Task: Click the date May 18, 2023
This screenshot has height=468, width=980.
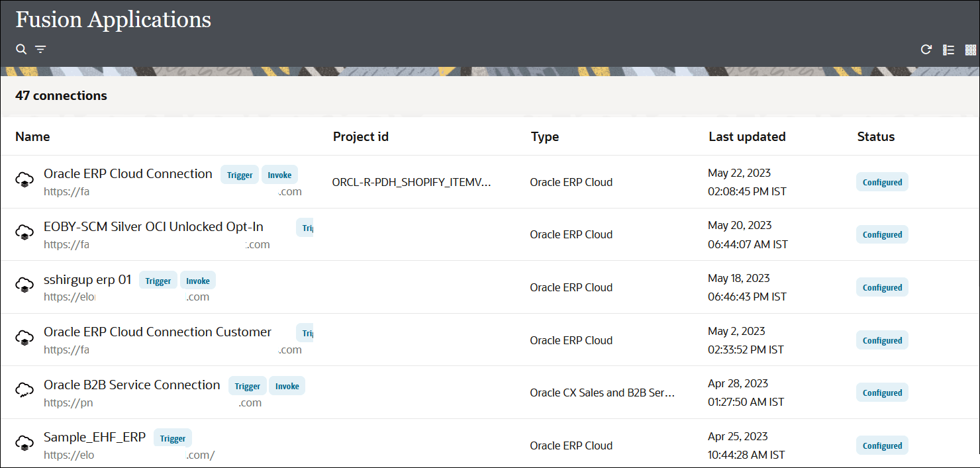Action: coord(739,278)
